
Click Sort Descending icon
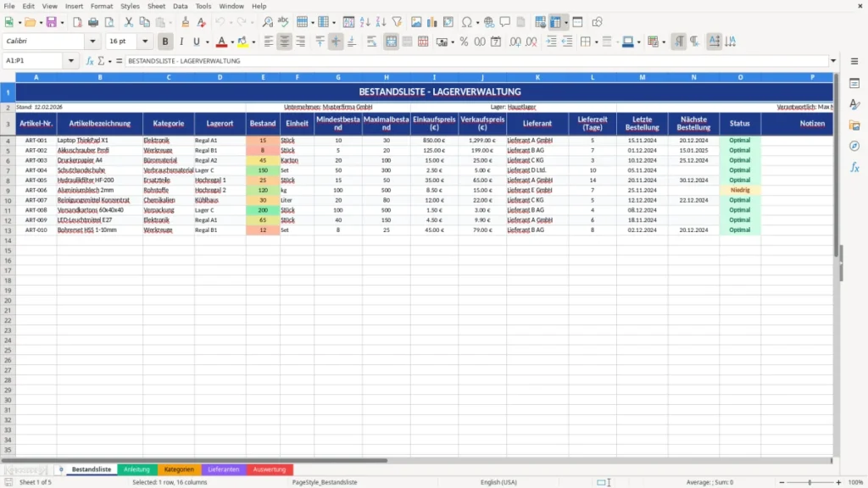tap(381, 22)
